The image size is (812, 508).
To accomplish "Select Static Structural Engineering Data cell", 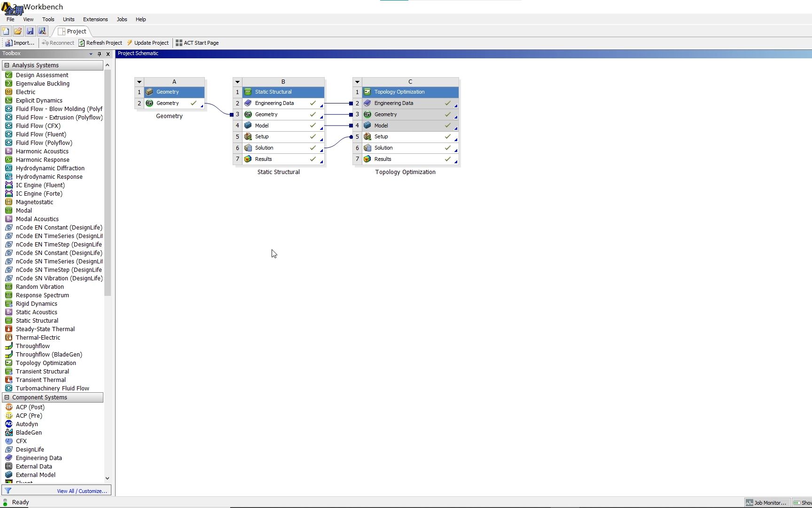I will click(x=283, y=103).
